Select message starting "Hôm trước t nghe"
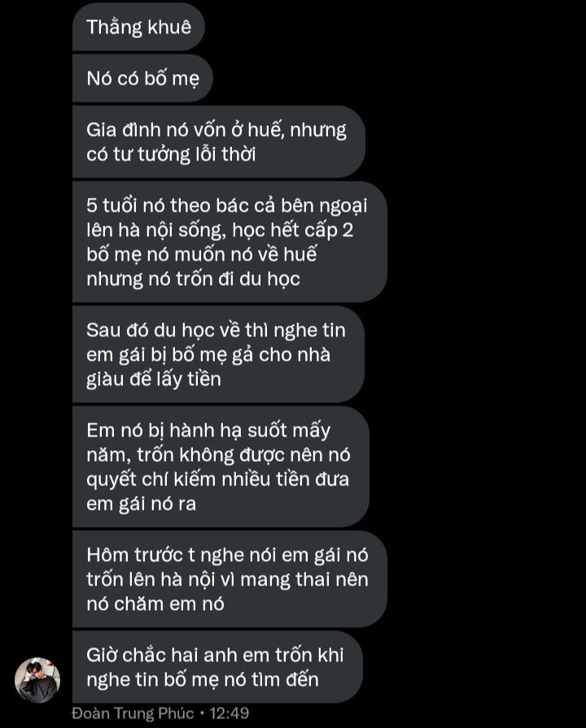Image resolution: width=586 pixels, height=728 pixels. coord(230,579)
